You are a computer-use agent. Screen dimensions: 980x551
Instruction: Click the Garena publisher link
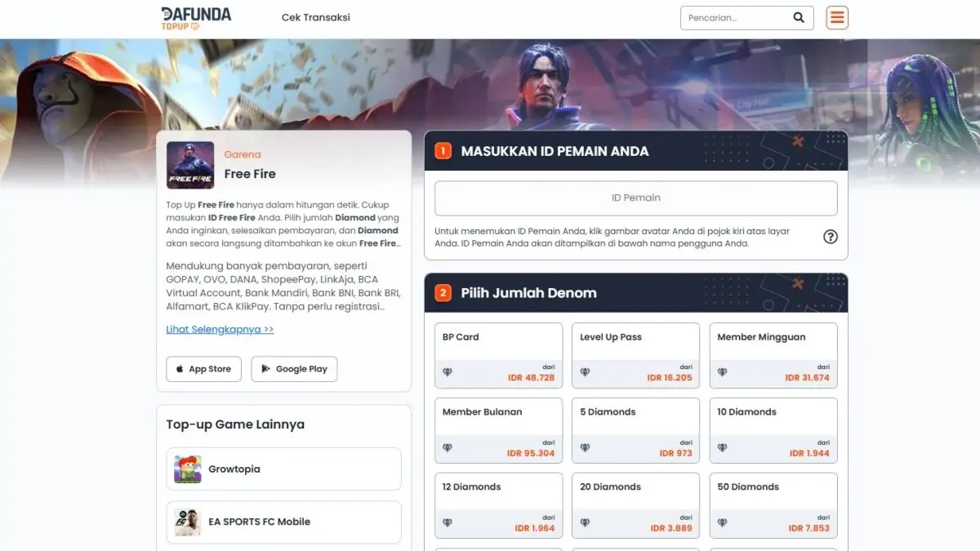243,154
